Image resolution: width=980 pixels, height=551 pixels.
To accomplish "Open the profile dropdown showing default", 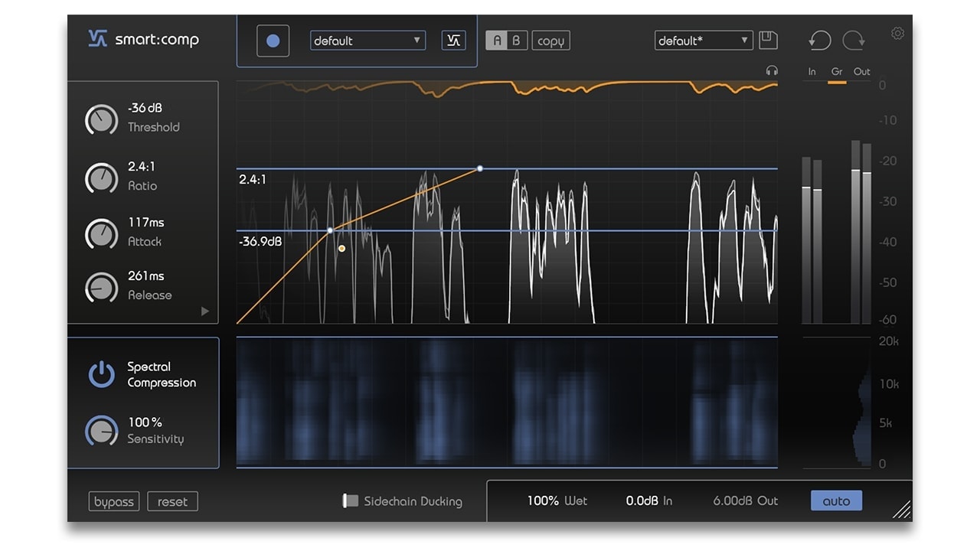I will [367, 41].
